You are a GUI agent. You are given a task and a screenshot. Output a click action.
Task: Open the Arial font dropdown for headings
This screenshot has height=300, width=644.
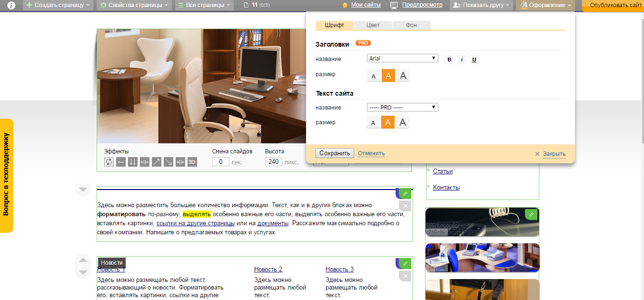402,58
